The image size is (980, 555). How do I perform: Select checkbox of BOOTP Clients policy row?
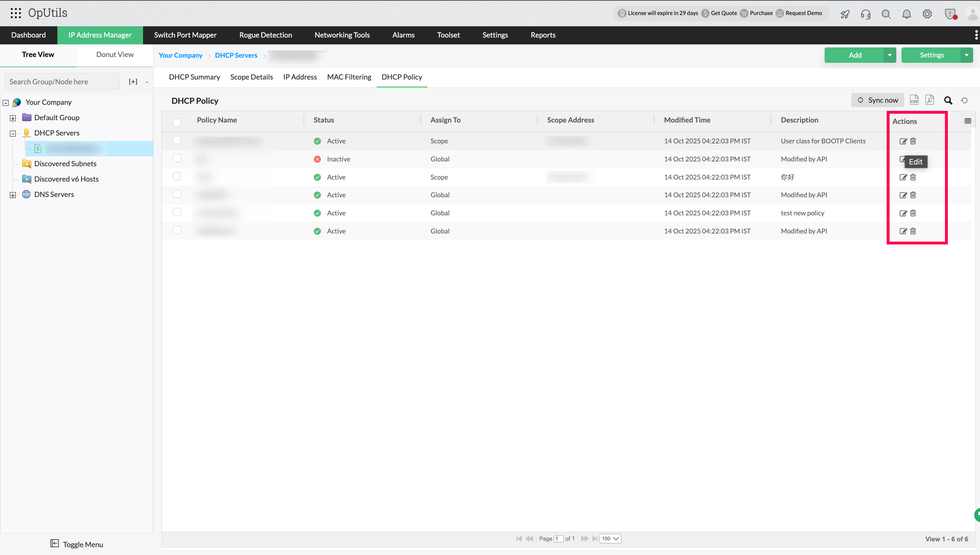[177, 140]
